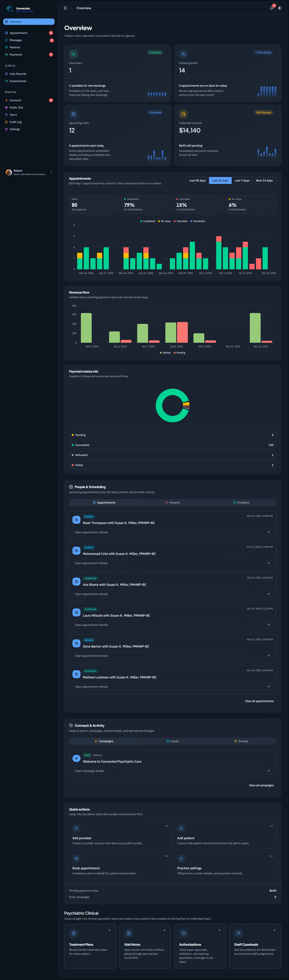
Task: Click the Outreach megaphone sidebar item
Action: [x=29, y=100]
